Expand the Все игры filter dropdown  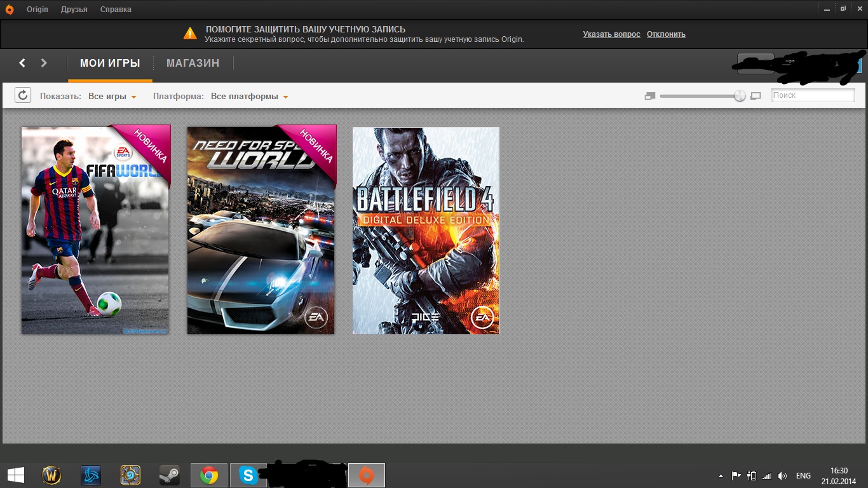click(112, 97)
